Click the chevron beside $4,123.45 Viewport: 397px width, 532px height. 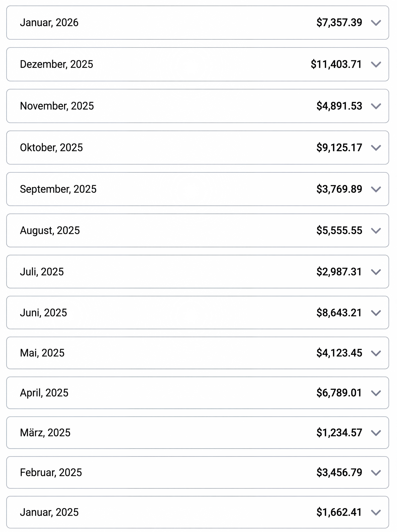(376, 353)
